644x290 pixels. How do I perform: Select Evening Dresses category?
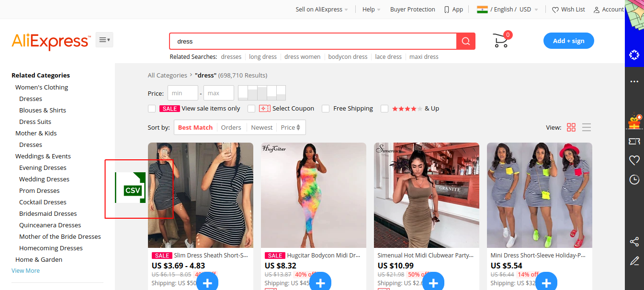(x=43, y=167)
